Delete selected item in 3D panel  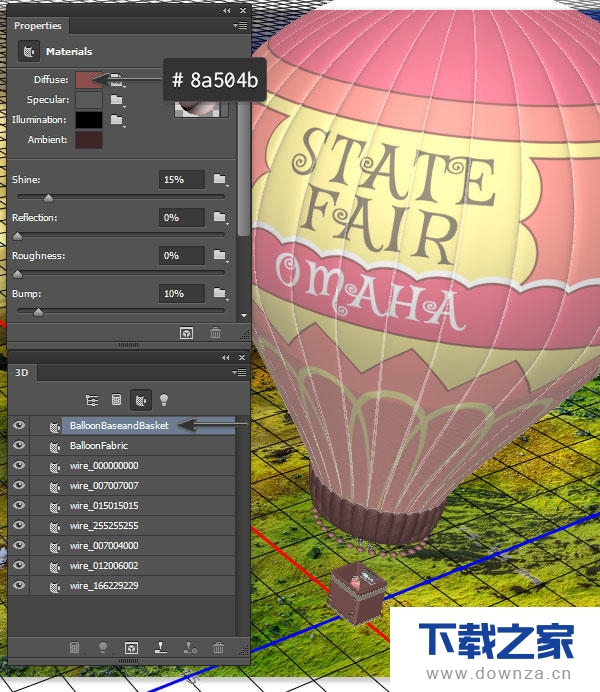[218, 647]
